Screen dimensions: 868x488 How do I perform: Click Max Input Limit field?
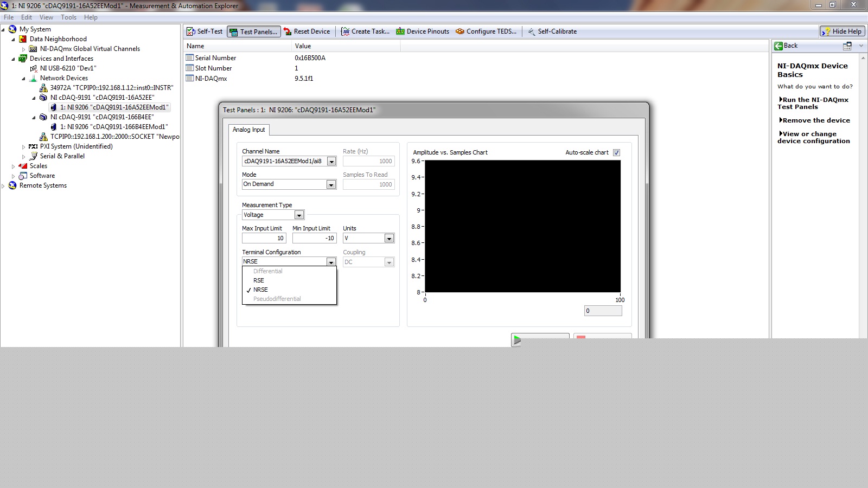[264, 238]
